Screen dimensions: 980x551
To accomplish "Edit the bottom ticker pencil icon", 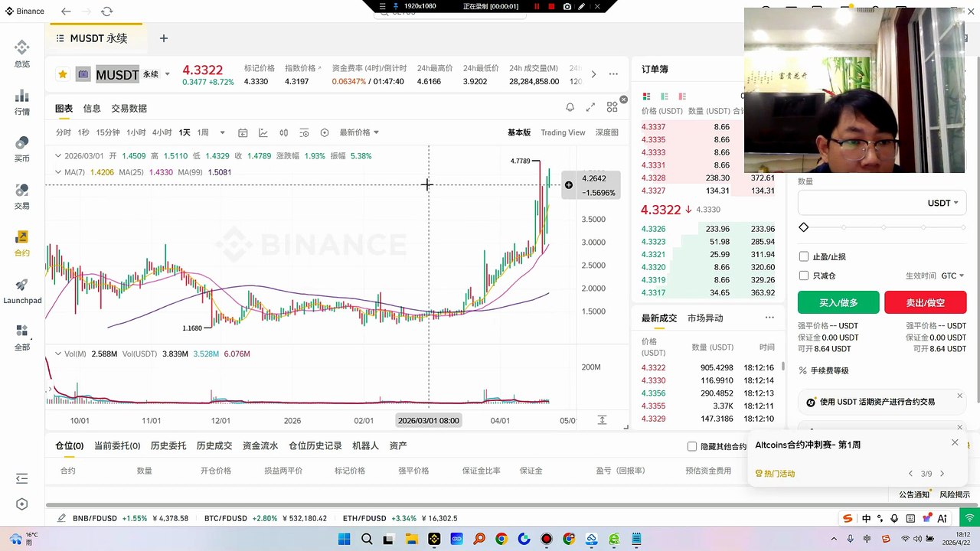I will pos(62,518).
